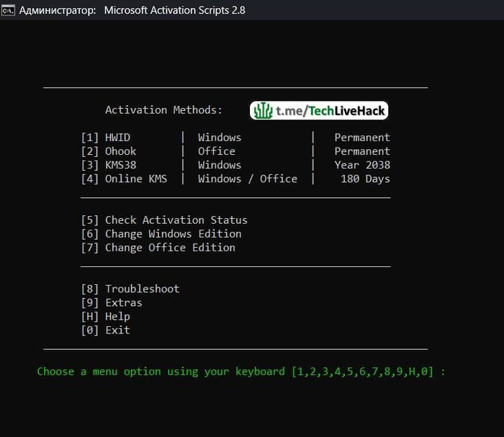This screenshot has width=504, height=437.
Task: Select the [7] Change Office Edition option
Action: click(x=158, y=248)
